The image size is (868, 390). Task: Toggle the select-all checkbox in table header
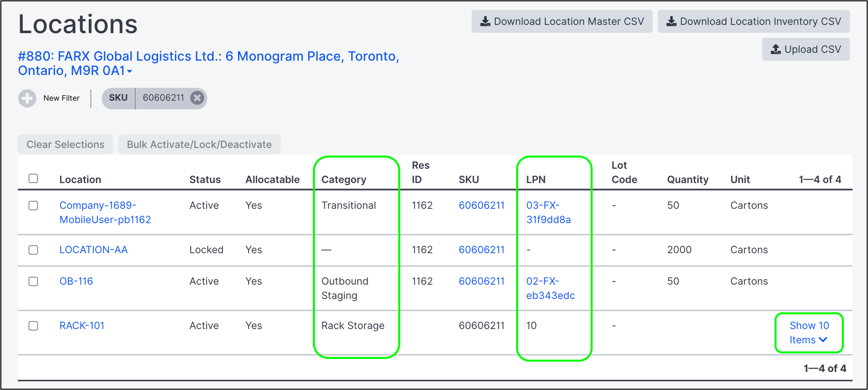[33, 178]
